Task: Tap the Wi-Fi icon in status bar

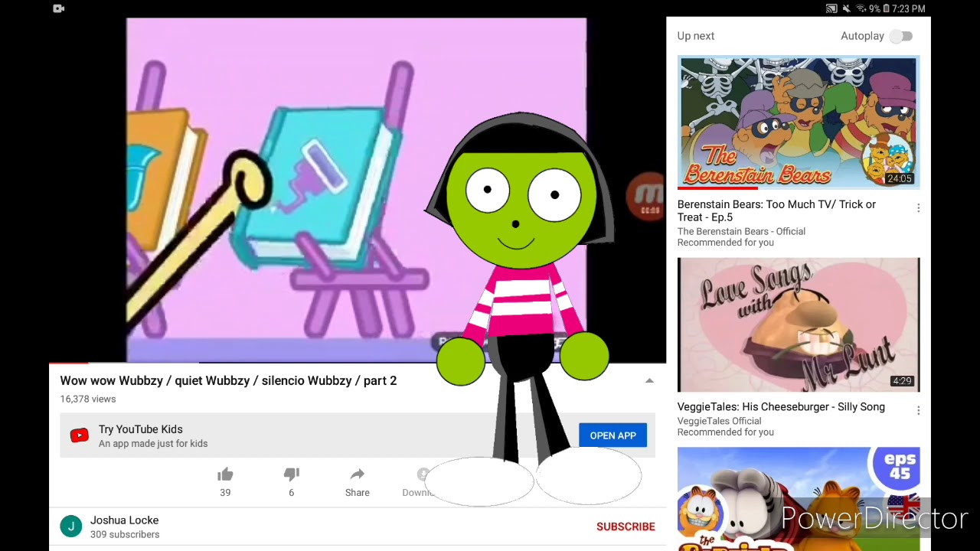Action: [x=861, y=8]
